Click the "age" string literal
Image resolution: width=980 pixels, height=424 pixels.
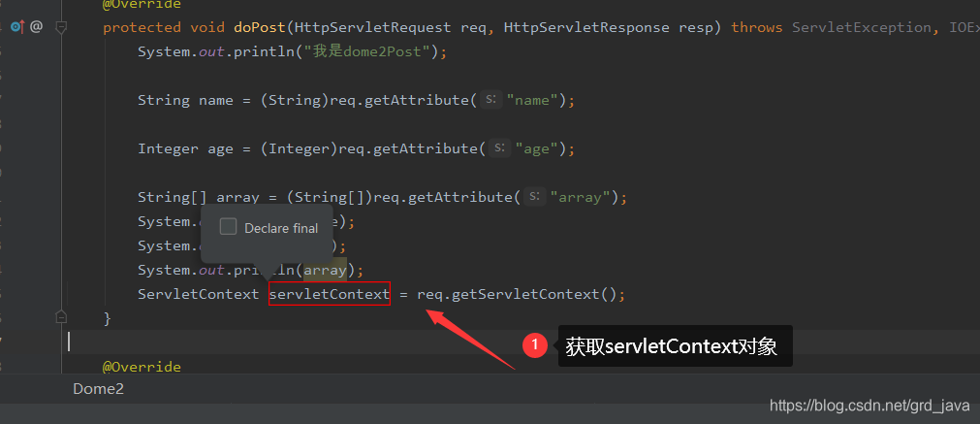536,148
